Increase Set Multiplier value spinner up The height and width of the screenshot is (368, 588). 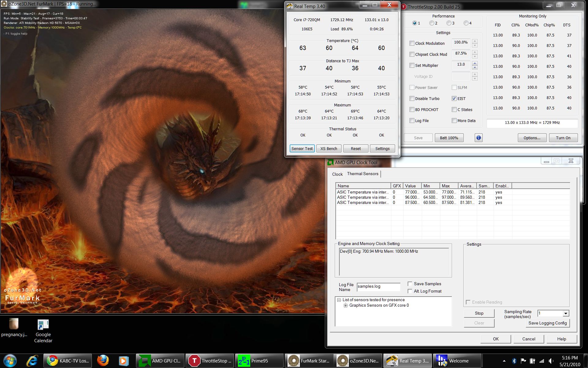point(475,63)
